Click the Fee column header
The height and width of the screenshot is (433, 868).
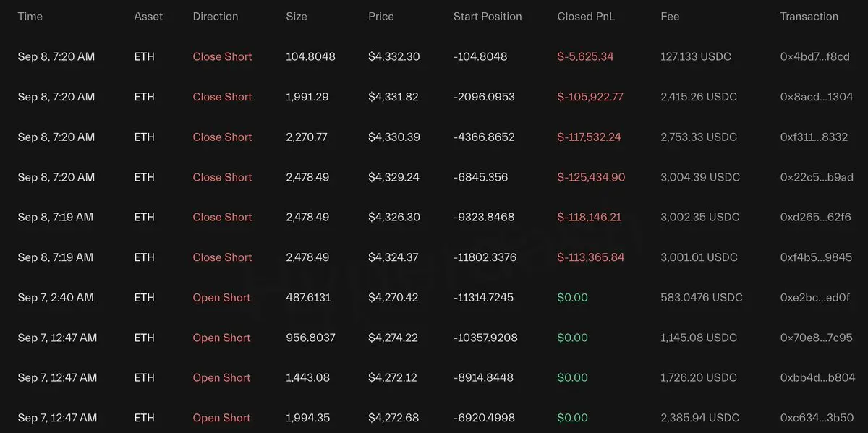[x=670, y=16]
